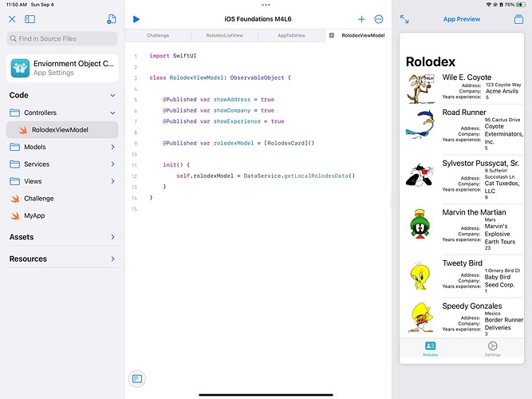The height and width of the screenshot is (399, 532).
Task: Click the Road Runner thumbnail image
Action: click(420, 124)
